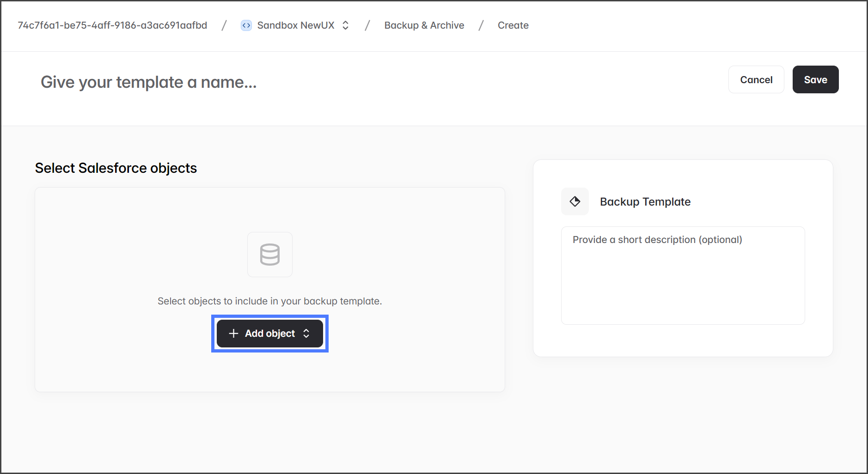The height and width of the screenshot is (474, 868).
Task: Click the Select Salesforce objects heading
Action: coord(116,168)
